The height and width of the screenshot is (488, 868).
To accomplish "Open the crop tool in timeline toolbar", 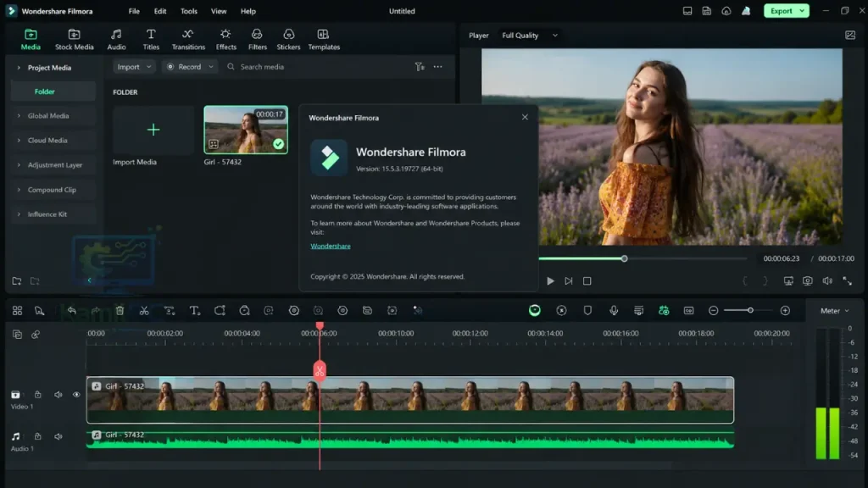I will (x=220, y=310).
